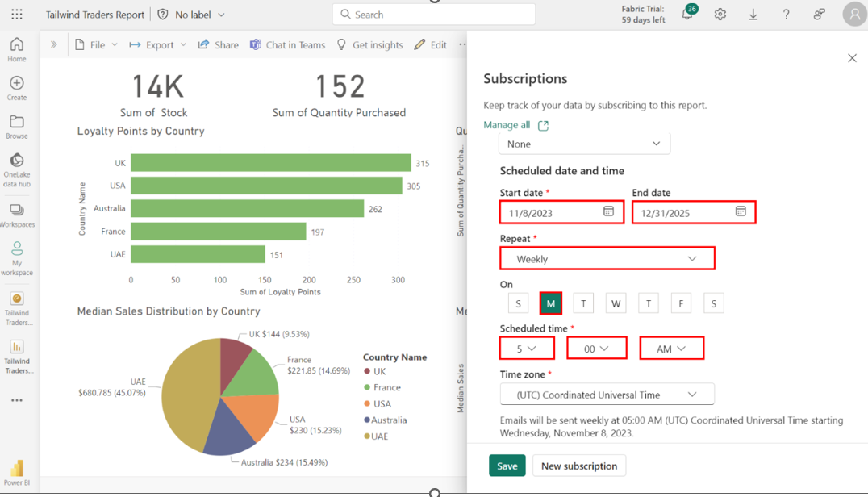Toggle Friday in the weekday selector
The height and width of the screenshot is (497, 868).
coord(681,303)
